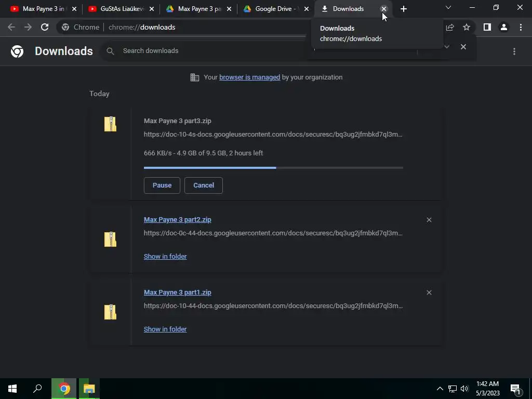
Task: Select the Downloads tab
Action: click(348, 9)
